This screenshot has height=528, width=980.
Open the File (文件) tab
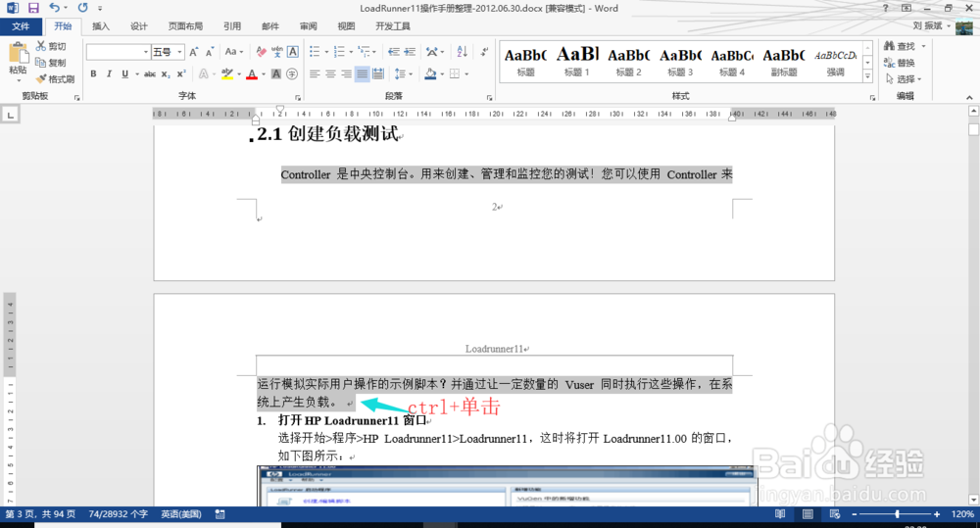pyautogui.click(x=21, y=26)
